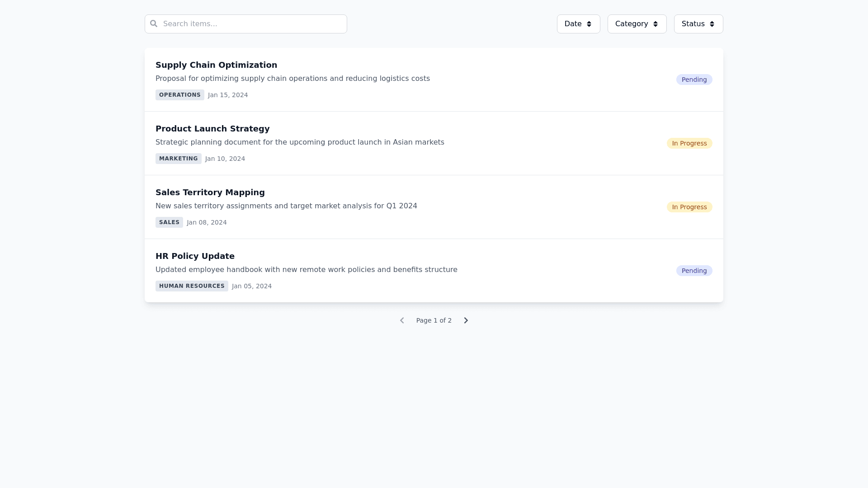
Task: Click the OPERATIONS category tag
Action: pyautogui.click(x=179, y=95)
